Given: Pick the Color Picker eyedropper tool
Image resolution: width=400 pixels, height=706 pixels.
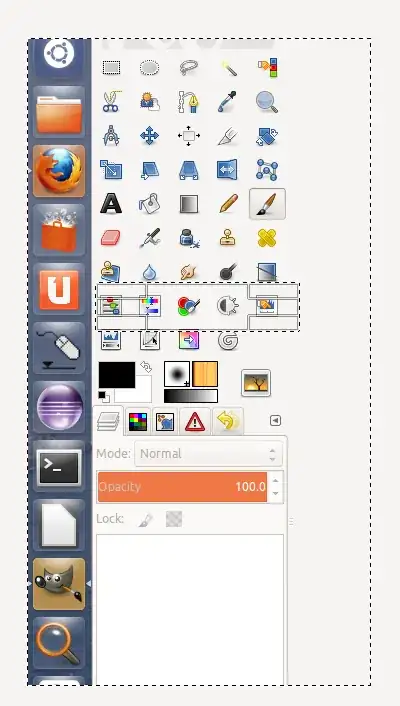Looking at the screenshot, I should [x=227, y=102].
